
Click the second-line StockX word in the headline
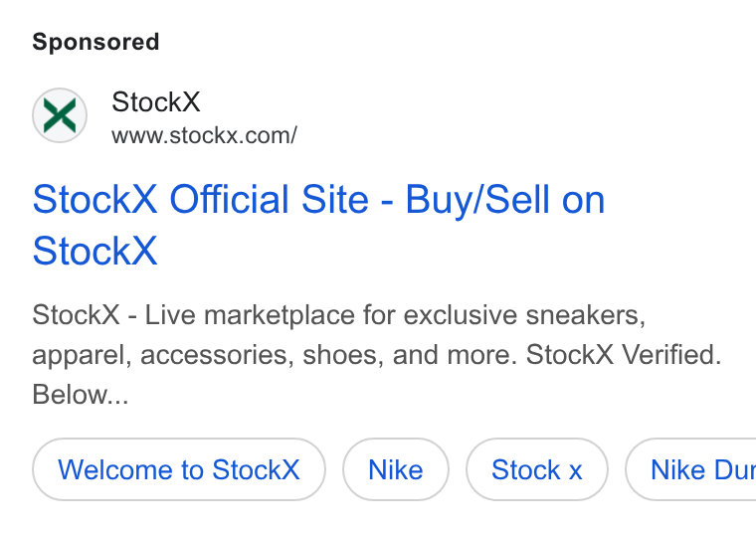tap(94, 251)
